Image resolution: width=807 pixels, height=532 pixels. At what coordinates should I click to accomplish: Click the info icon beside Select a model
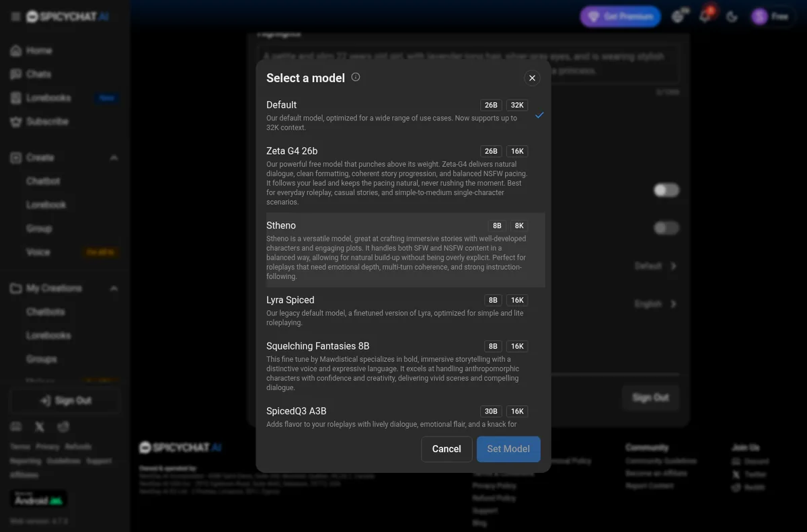click(356, 77)
